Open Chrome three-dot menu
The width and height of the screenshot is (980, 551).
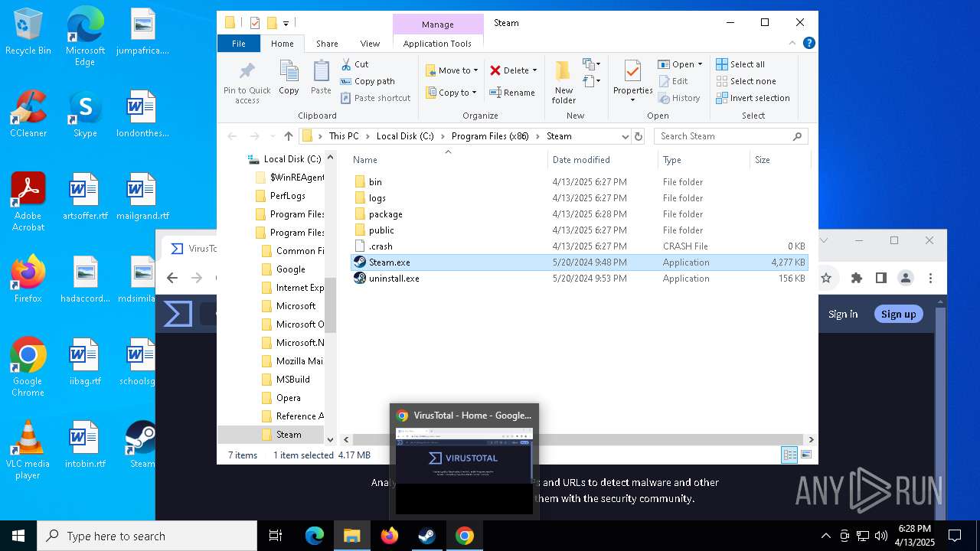[931, 278]
